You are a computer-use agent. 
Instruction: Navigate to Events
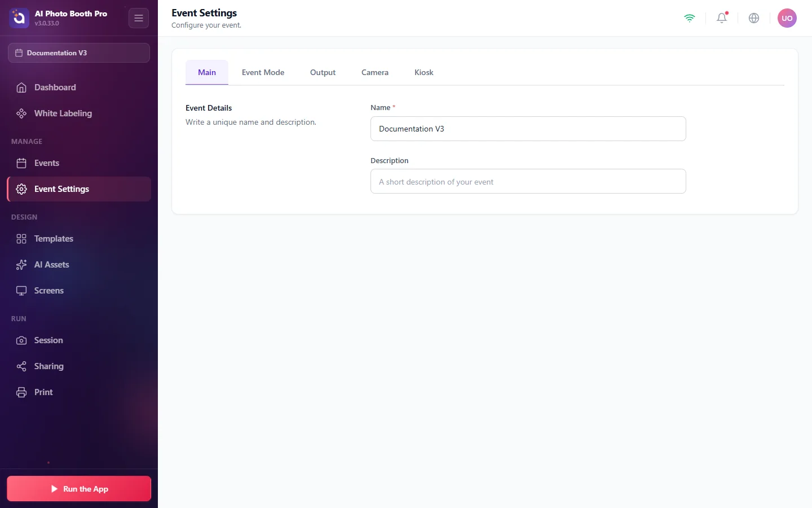click(79, 163)
